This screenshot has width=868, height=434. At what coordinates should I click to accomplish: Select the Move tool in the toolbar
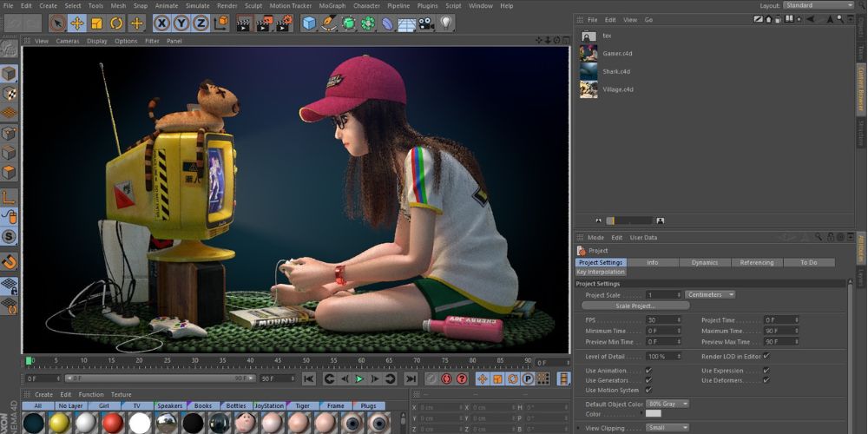coord(77,23)
